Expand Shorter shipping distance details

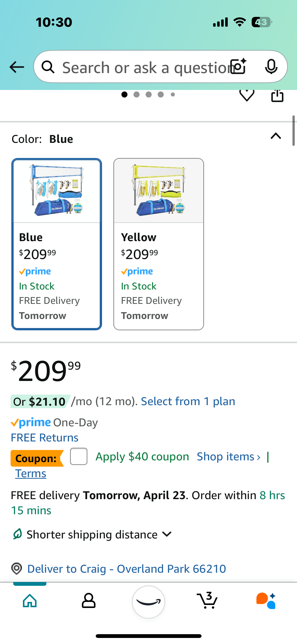[x=92, y=534]
